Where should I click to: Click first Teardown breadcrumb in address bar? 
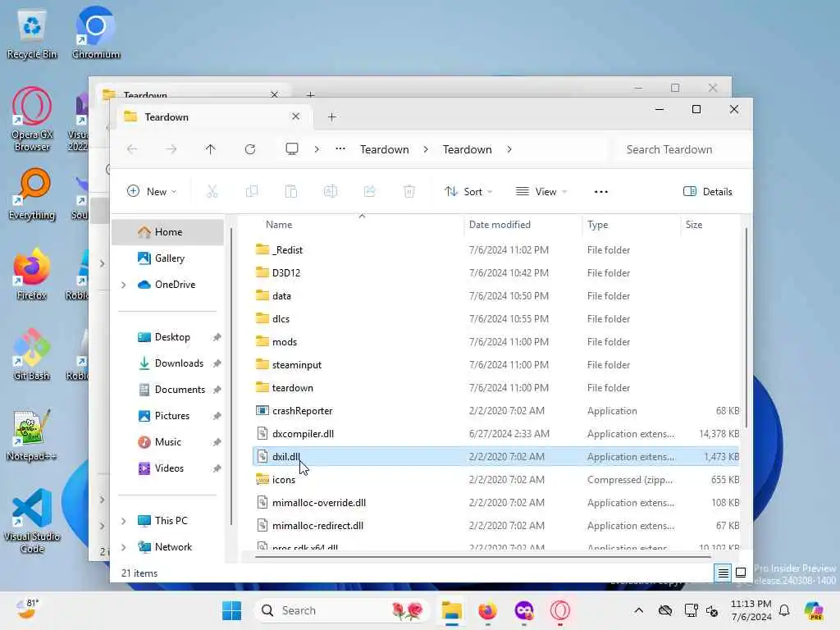click(x=384, y=149)
